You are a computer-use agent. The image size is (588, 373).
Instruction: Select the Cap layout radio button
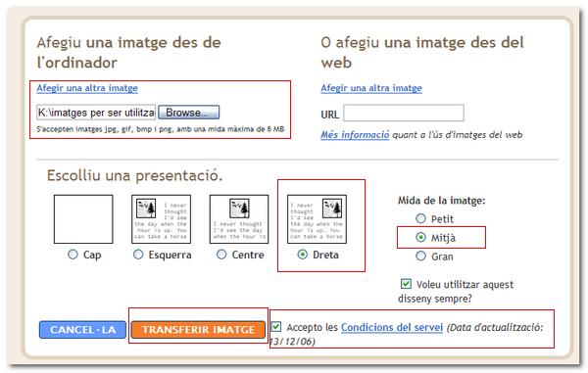tap(73, 255)
